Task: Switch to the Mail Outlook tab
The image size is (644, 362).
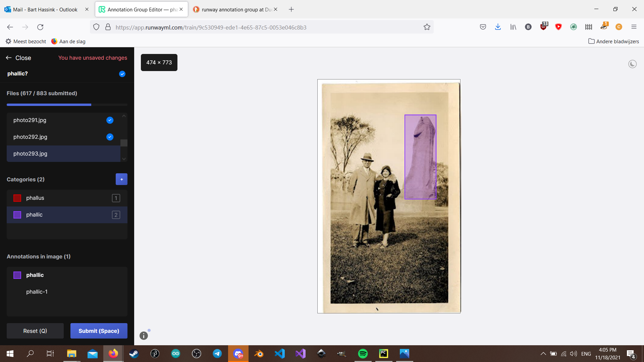Action: pyautogui.click(x=45, y=9)
